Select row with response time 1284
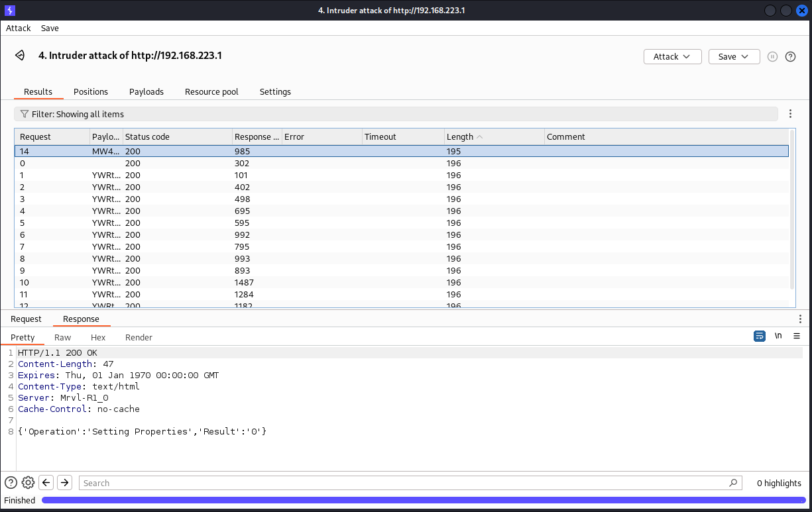 402,294
